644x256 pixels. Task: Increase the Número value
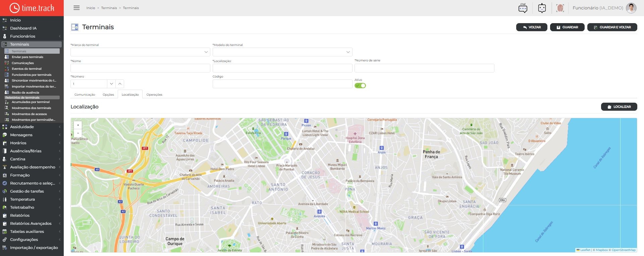(120, 84)
